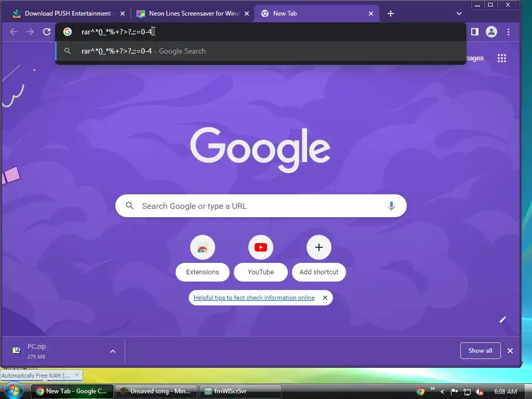Toggle the side panel icon
Screen dimensions: 532x399
point(475,32)
